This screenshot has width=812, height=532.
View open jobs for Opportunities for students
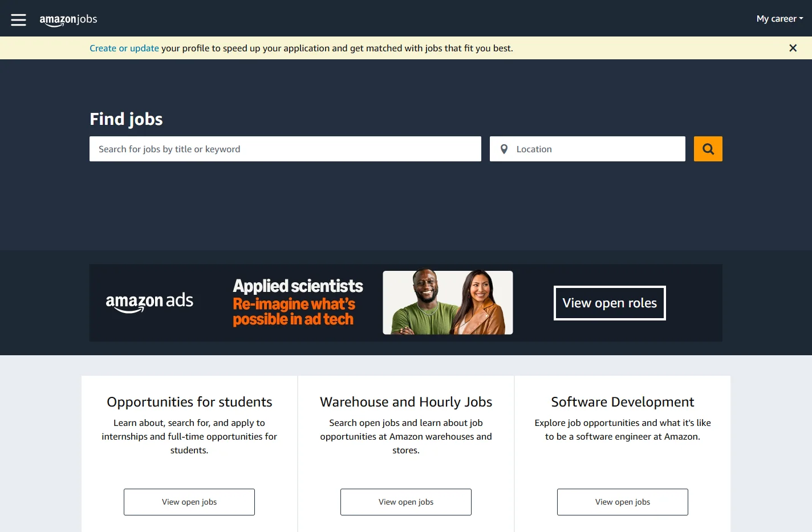pos(189,502)
